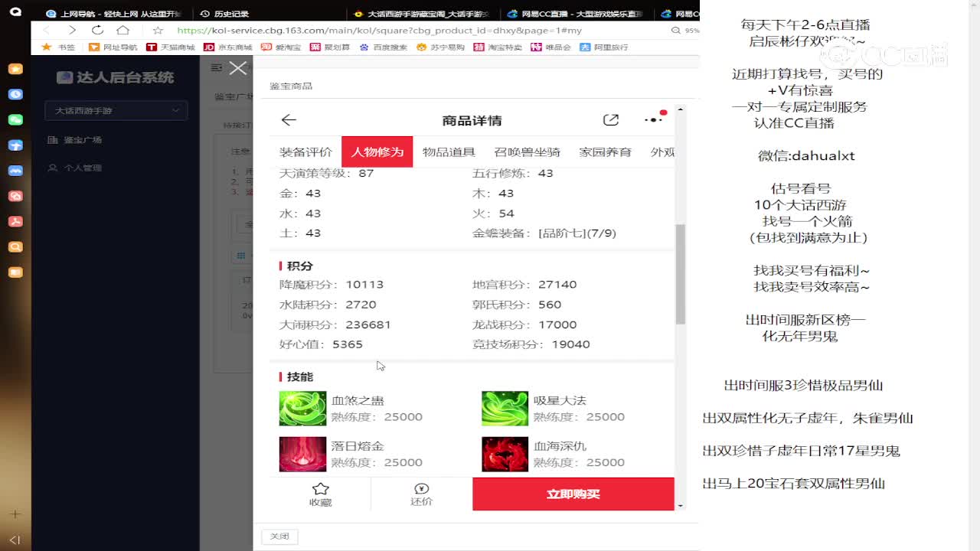
Task: Switch to the 外观 tab
Action: (x=662, y=152)
